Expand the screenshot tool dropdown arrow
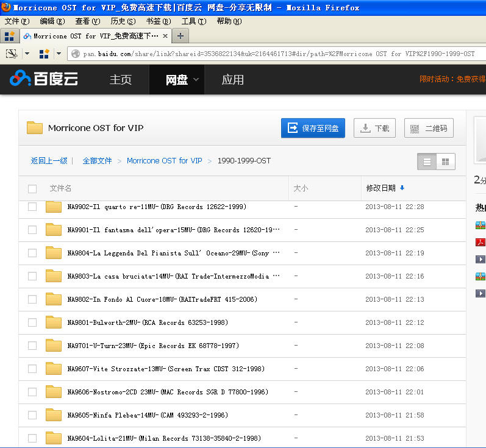The image size is (486, 448). point(27,54)
